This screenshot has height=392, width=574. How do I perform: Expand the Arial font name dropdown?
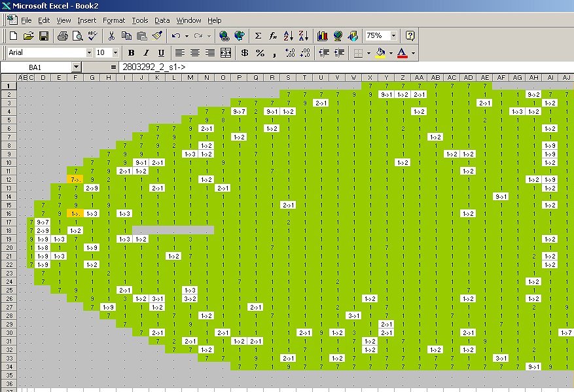tap(89, 53)
